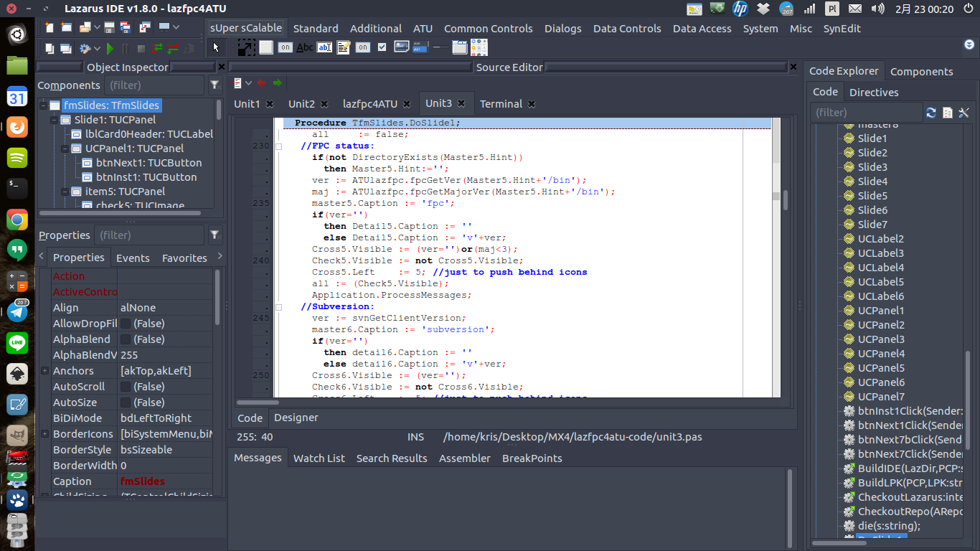Switch to the Designer view button
The image size is (980, 551).
(x=296, y=417)
